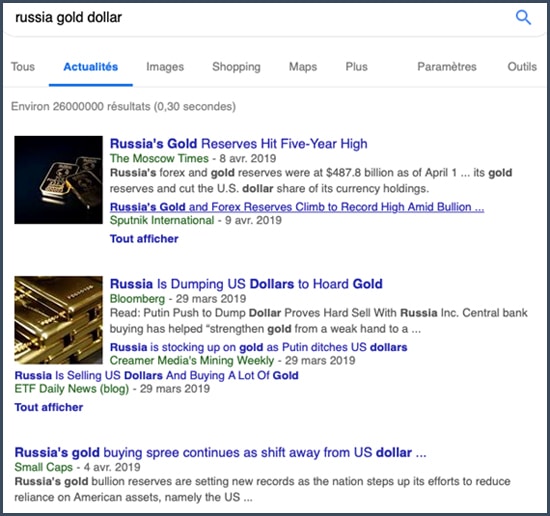Viewport: 550px width, 516px height.
Task: Click 'Creamer Media's Mining Weekly' source
Action: pos(192,360)
